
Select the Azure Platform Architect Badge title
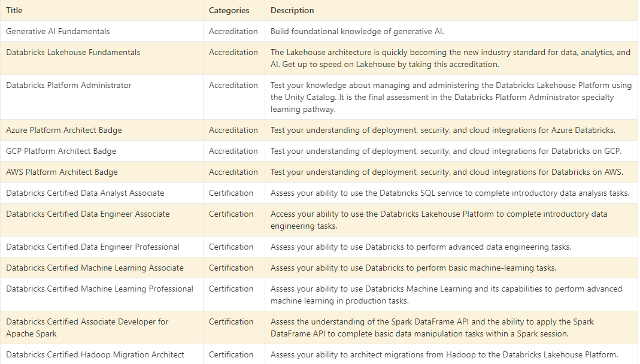pos(64,130)
